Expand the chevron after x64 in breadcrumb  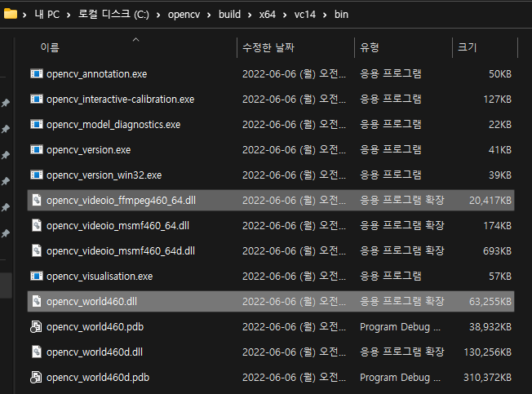(285, 15)
